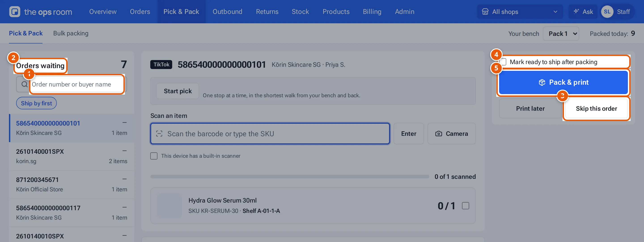Choose Print later
Screen dimensions: 644x242
click(530, 108)
